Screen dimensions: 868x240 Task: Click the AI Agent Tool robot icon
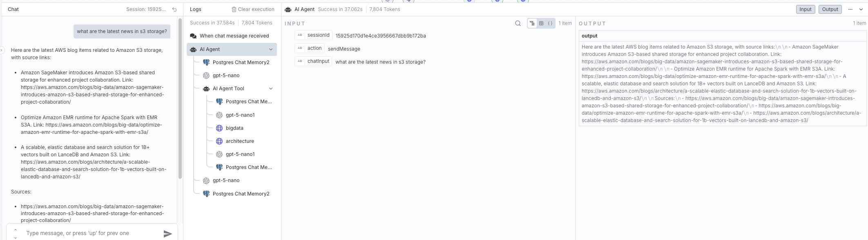206,89
